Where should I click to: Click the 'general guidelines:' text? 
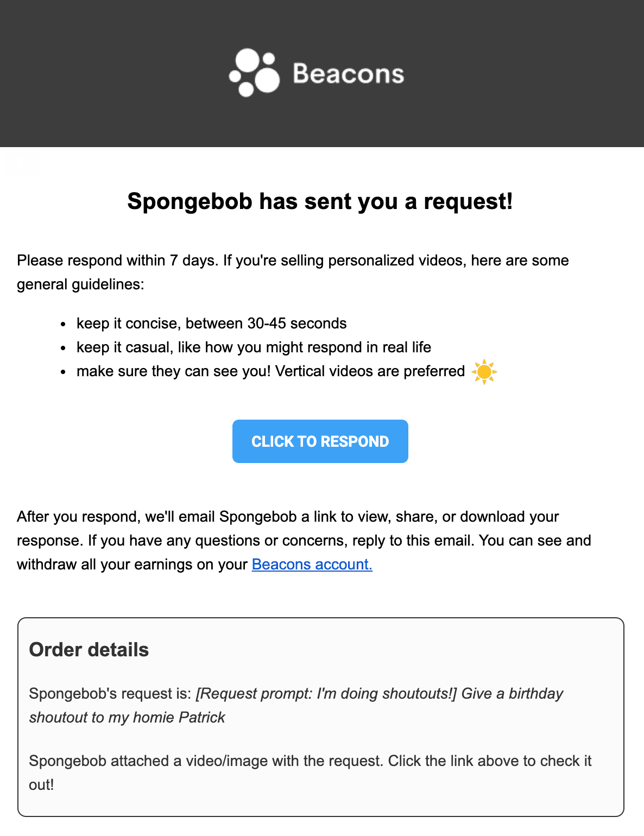(x=80, y=284)
